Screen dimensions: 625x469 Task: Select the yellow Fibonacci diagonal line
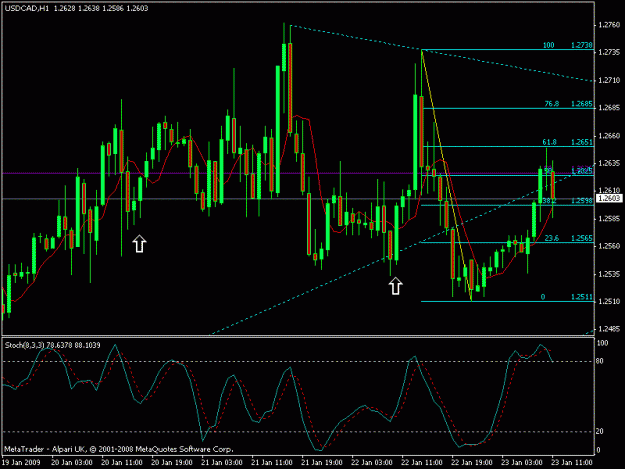[x=446, y=175]
